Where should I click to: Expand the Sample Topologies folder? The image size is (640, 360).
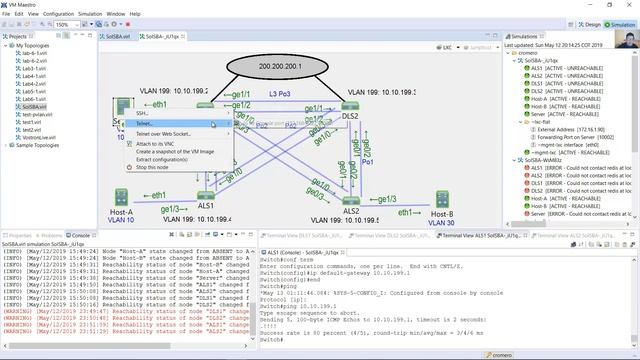(6, 145)
